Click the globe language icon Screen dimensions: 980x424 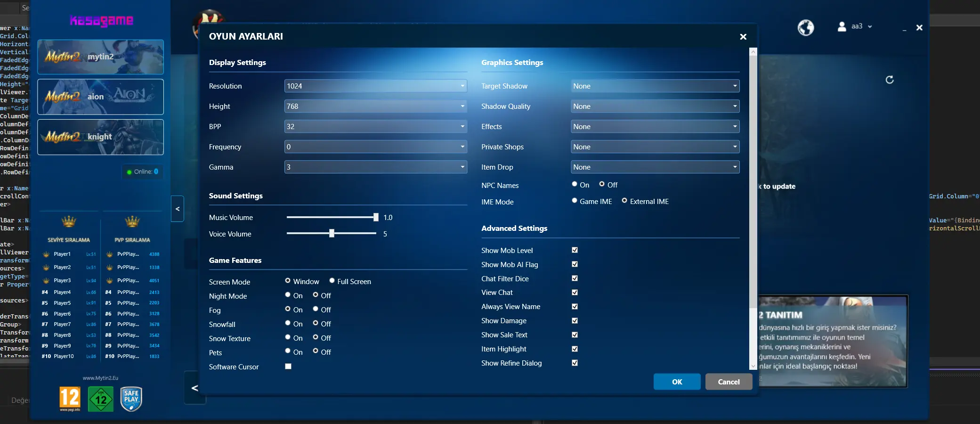point(805,28)
